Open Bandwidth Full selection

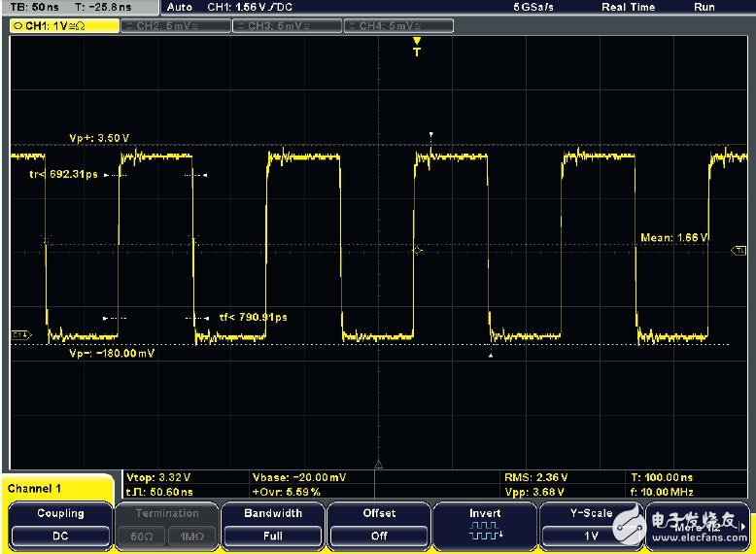[272, 535]
